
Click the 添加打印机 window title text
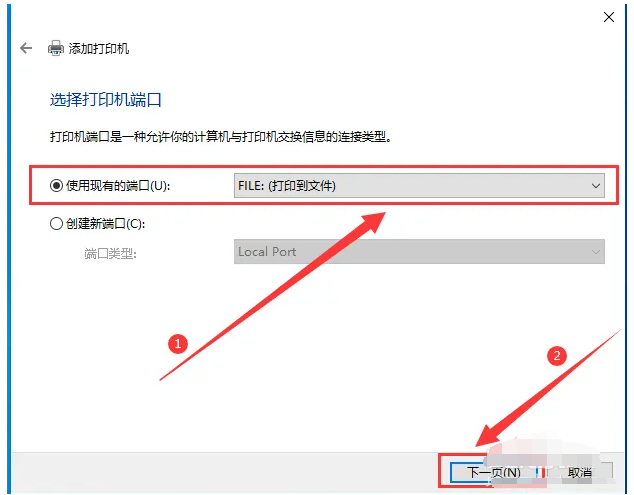coord(99,49)
